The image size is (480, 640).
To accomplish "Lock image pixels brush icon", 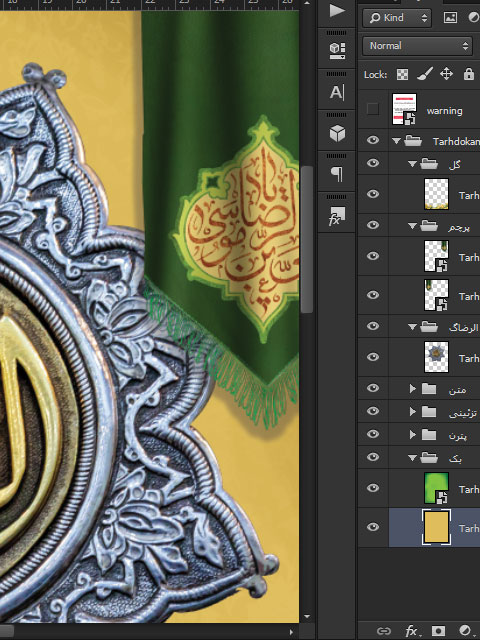I will (424, 74).
